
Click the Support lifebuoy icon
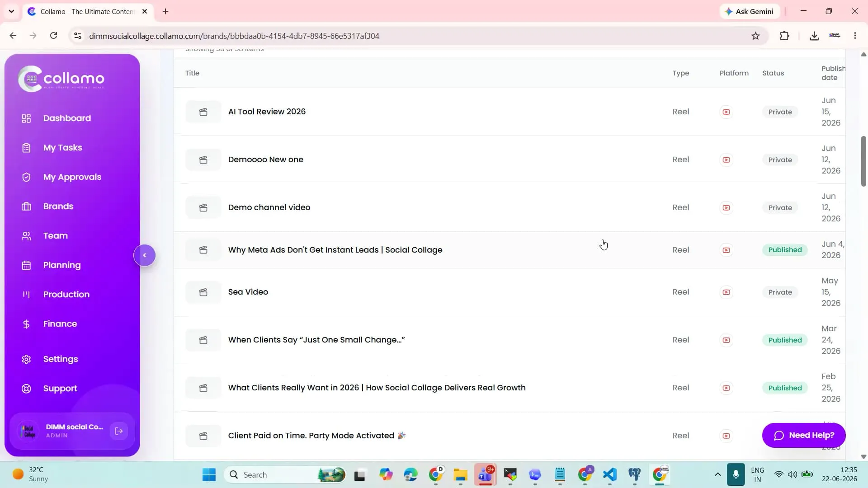(x=26, y=389)
